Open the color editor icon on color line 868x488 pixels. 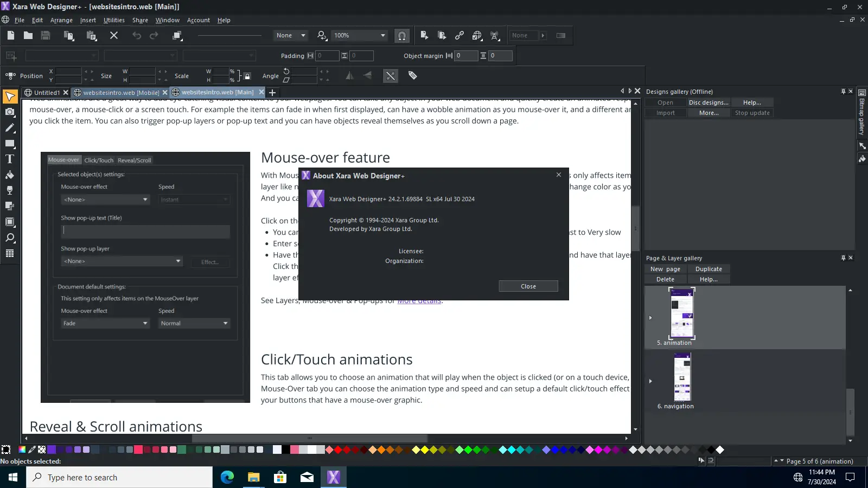point(22,450)
